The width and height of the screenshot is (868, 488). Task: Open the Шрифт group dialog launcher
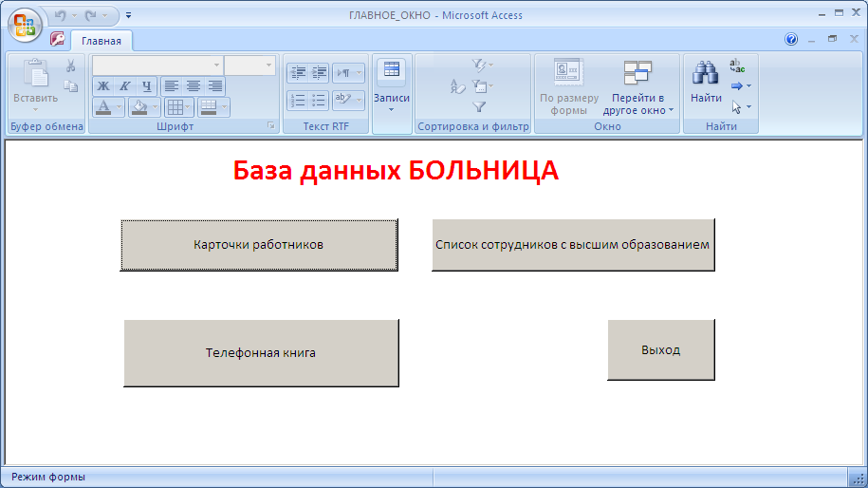[x=271, y=126]
